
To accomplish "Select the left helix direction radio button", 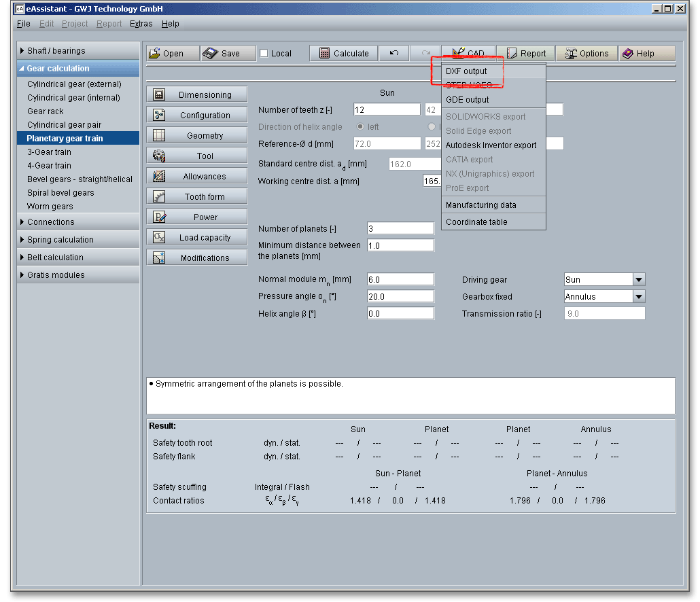I will tap(360, 127).
